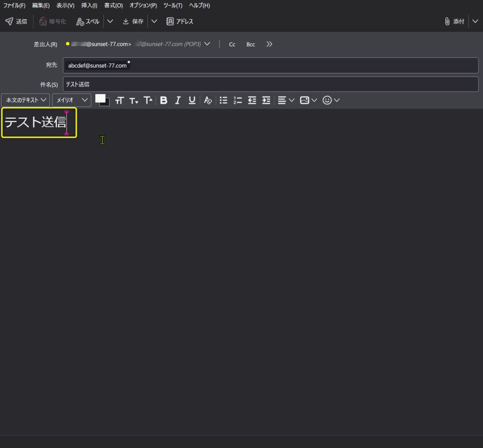Toggle underline formatting
This screenshot has height=448, width=483.
click(x=192, y=101)
